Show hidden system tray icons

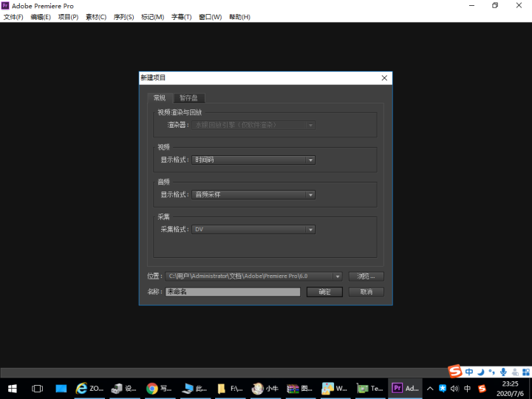coord(430,389)
